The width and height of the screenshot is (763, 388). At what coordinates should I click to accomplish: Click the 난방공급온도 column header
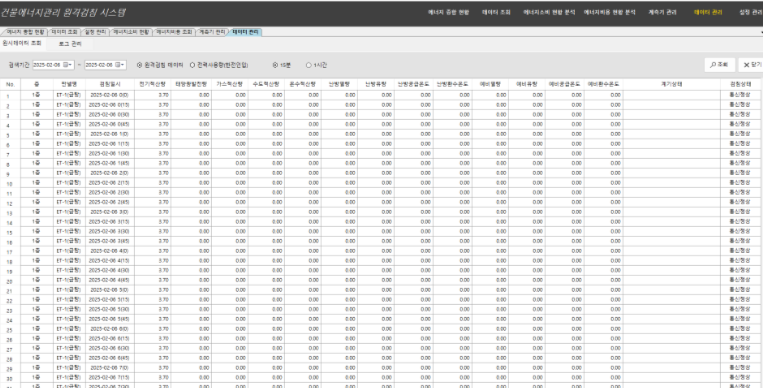[x=414, y=84]
